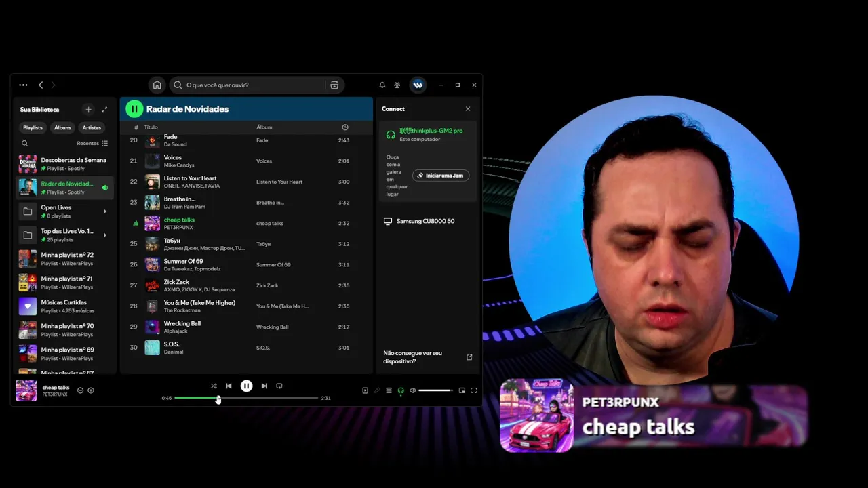The width and height of the screenshot is (868, 488).
Task: Open artist link Danimal
Action: click(174, 352)
